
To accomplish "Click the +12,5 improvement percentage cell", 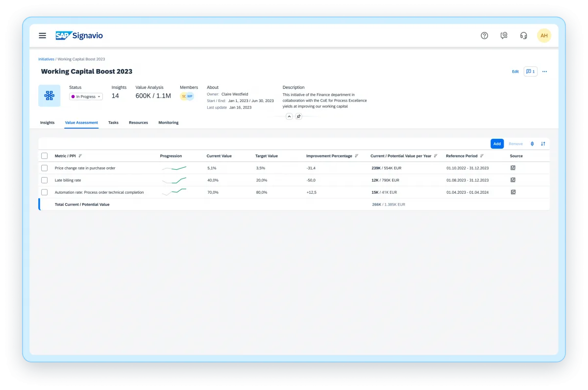I will (311, 192).
